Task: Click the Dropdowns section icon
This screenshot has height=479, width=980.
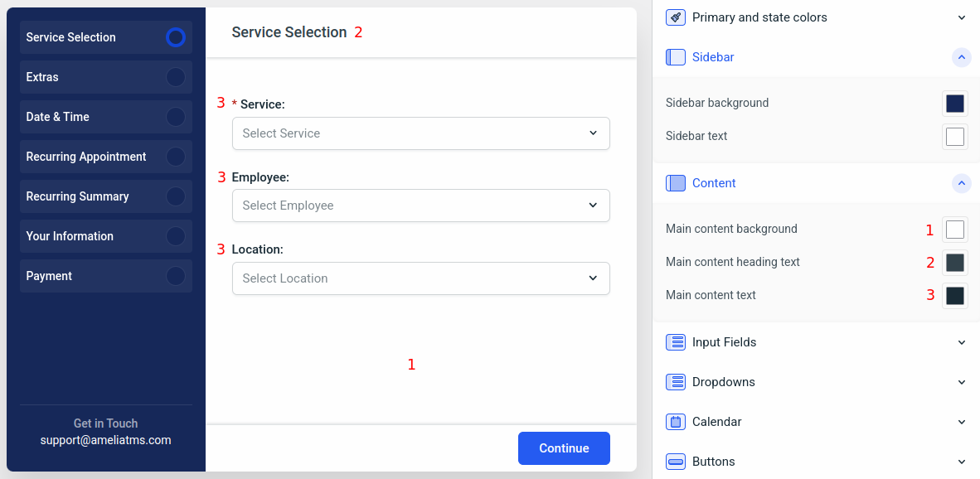Action: pyautogui.click(x=676, y=382)
